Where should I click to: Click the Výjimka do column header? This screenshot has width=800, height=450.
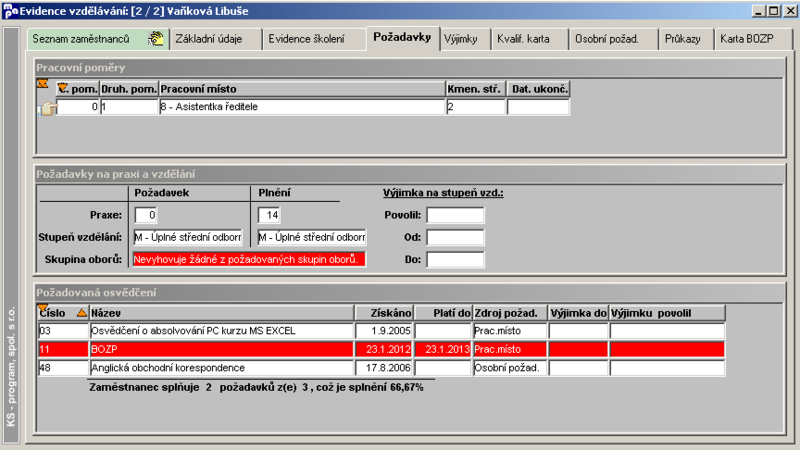coord(579,313)
